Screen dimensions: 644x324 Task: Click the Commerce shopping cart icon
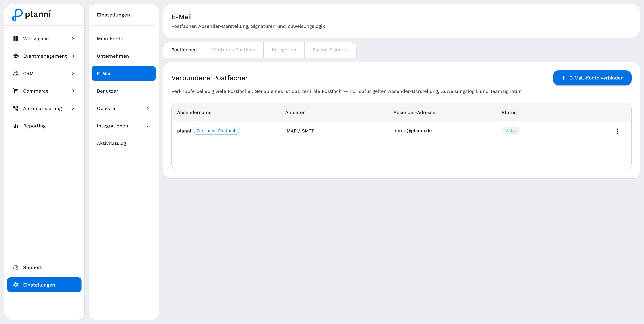coord(16,91)
